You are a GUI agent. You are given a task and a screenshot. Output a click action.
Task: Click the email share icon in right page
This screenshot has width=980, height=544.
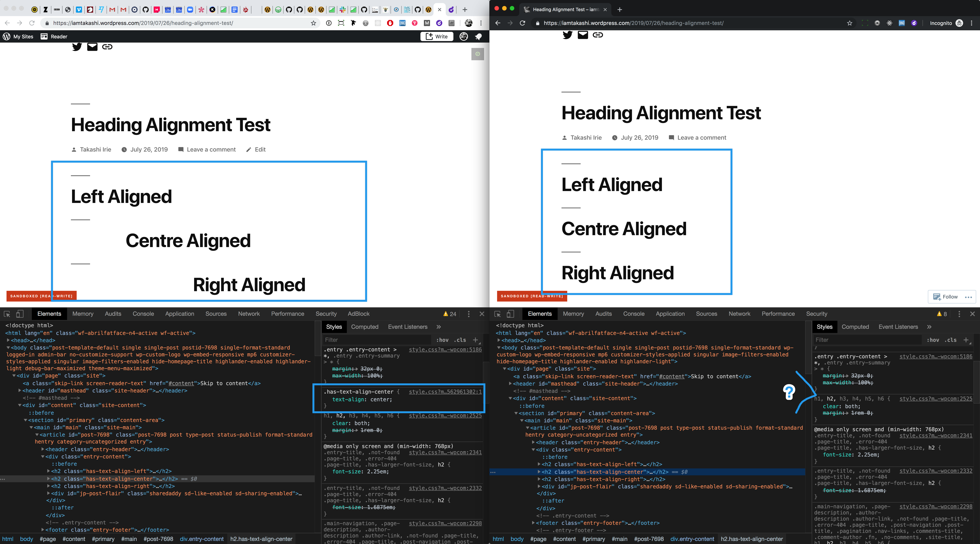click(582, 35)
